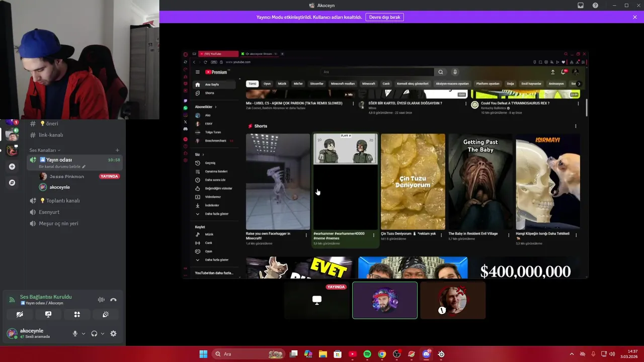Screen dimensions: 644x362
Task: Select the highlighted participant avatar tile
Action: point(385,300)
